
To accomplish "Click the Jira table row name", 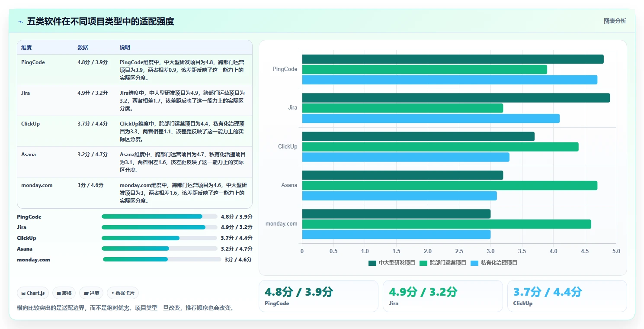I will click(x=26, y=93).
